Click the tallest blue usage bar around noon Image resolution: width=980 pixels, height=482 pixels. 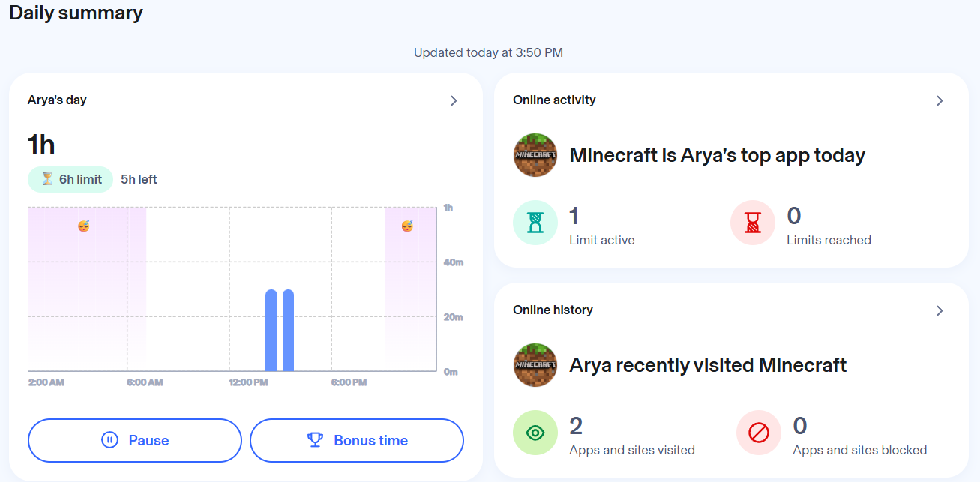click(x=273, y=330)
